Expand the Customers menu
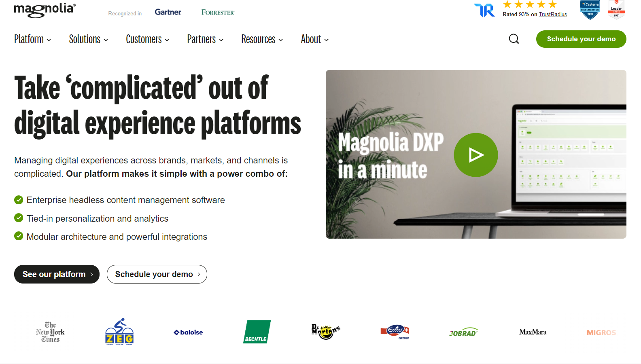The height and width of the screenshot is (364, 641). 148,39
